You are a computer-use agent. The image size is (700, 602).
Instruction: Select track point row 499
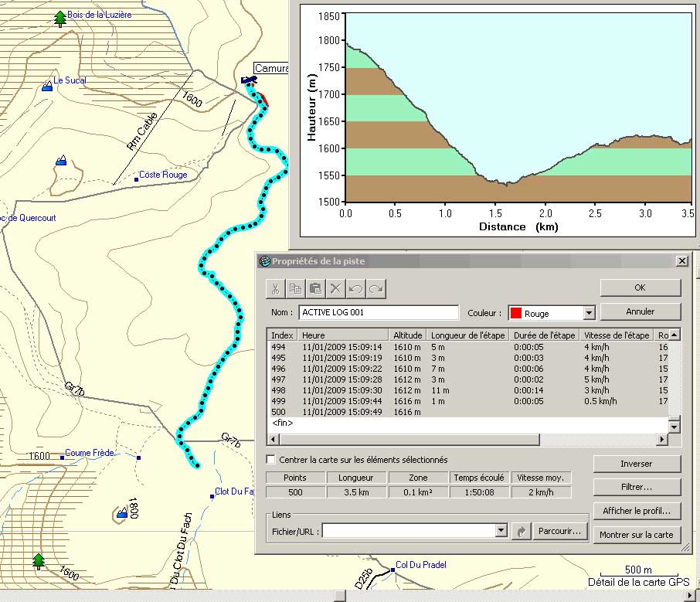click(x=468, y=401)
